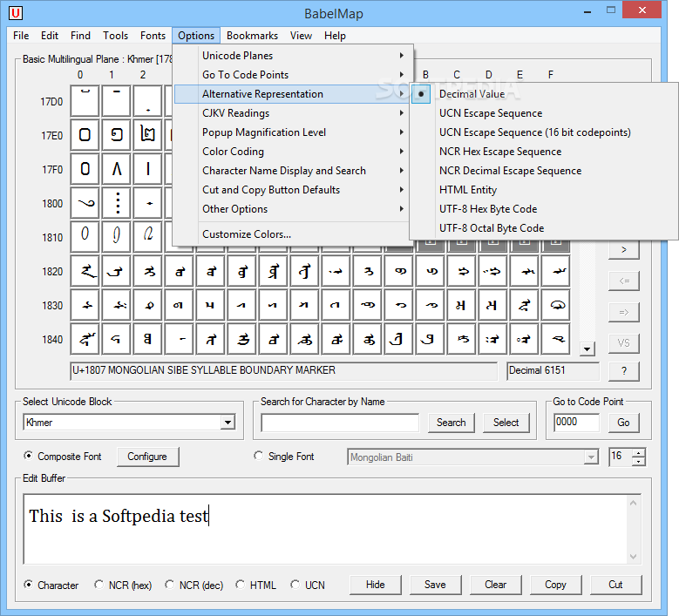679x616 pixels.
Task: Click the Configure font button
Action: click(147, 457)
